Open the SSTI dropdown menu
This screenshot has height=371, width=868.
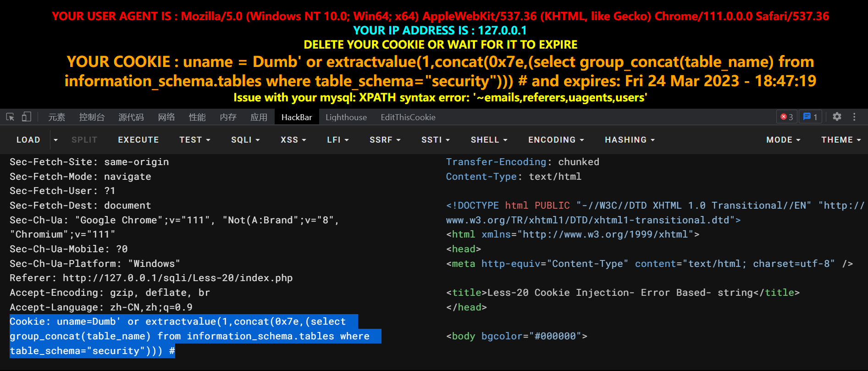coord(436,140)
